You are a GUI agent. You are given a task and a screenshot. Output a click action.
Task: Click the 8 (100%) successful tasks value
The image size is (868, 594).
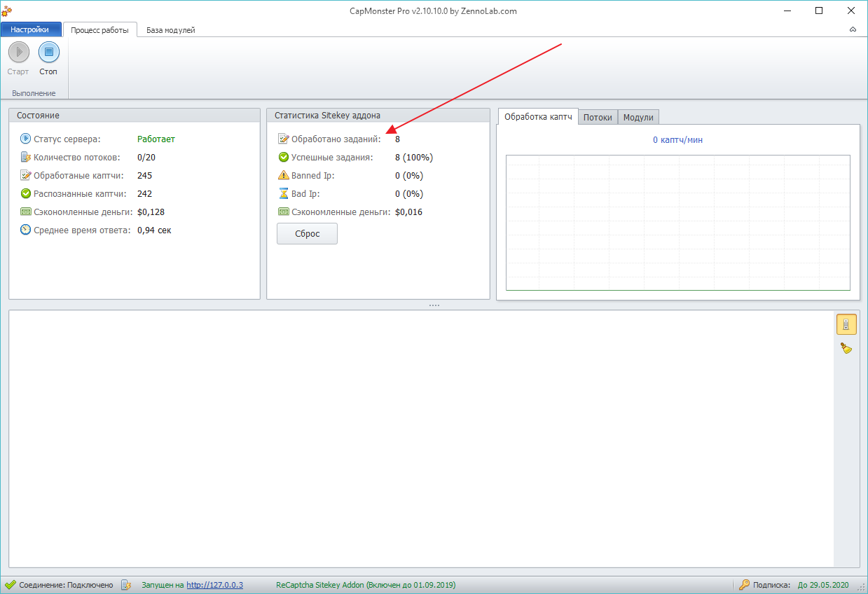[x=414, y=157]
